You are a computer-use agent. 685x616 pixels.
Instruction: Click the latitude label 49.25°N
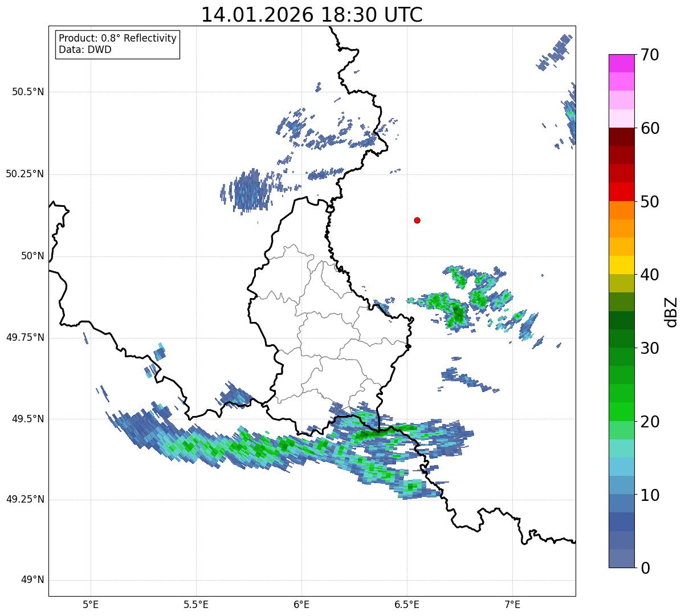(25, 500)
